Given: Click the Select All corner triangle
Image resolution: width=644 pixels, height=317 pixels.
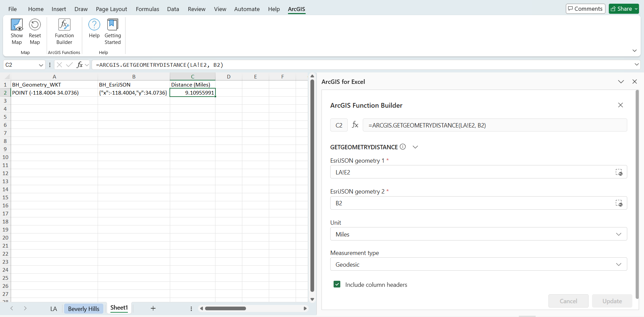Looking at the screenshot, I should pos(7,77).
